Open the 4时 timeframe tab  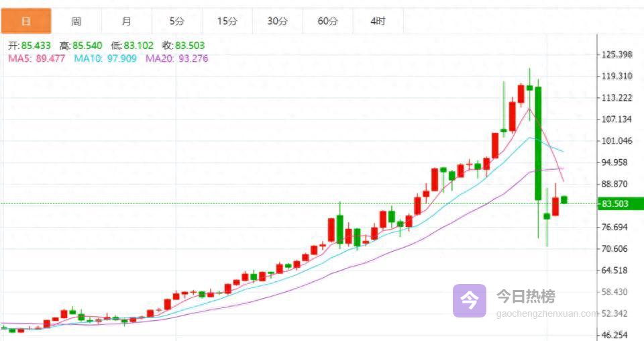(378, 21)
